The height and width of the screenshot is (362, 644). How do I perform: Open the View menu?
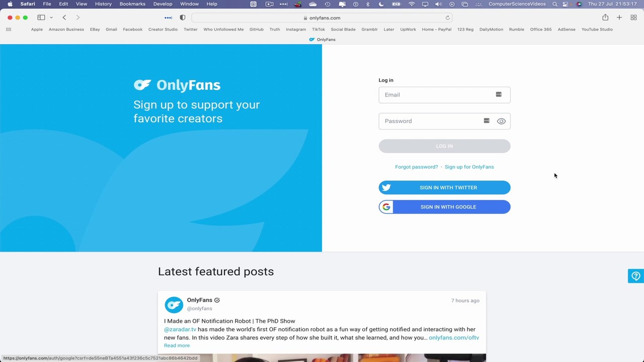(x=81, y=4)
